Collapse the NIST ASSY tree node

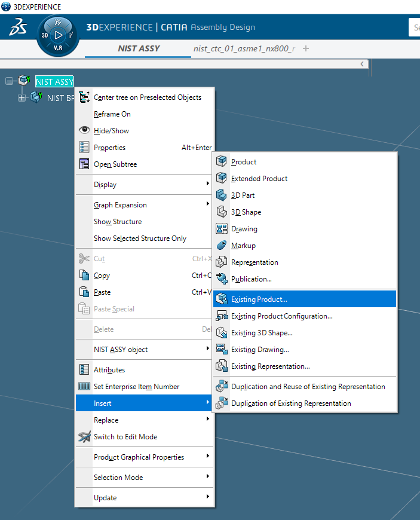click(x=10, y=81)
